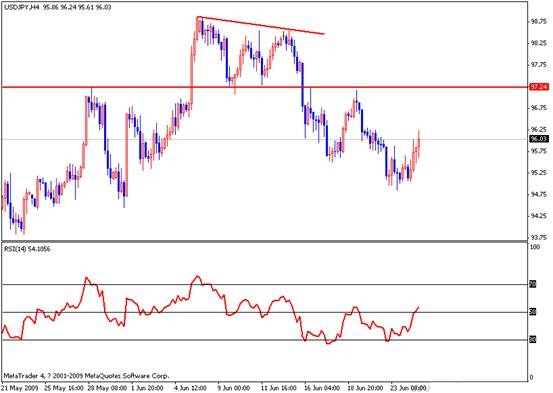Click the RSI 50 level label
This screenshot has width=553, height=393.
coord(533,312)
